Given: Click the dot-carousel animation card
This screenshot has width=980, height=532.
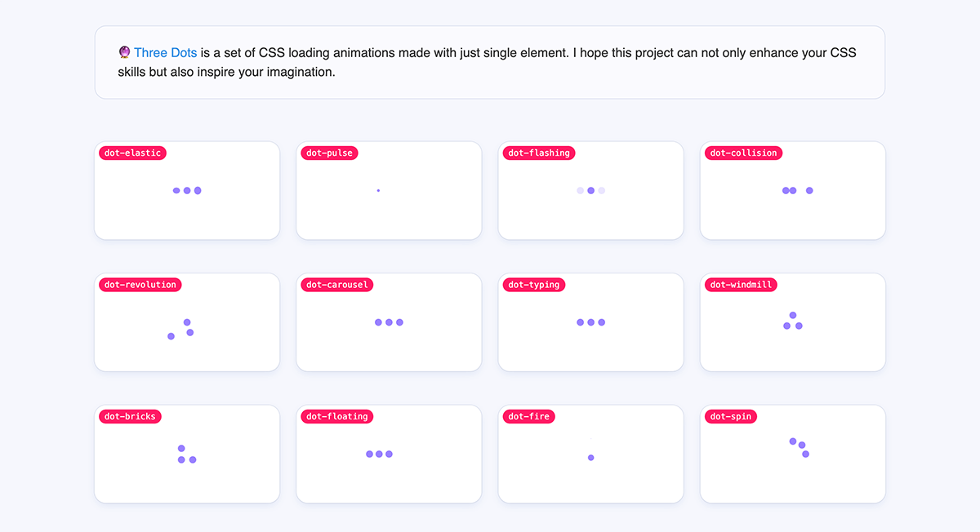Looking at the screenshot, I should 389,321.
